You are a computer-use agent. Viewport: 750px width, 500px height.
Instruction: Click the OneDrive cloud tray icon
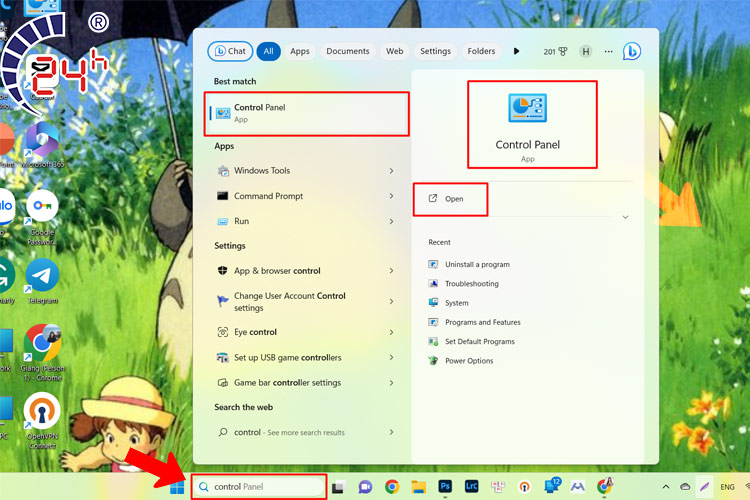pyautogui.click(x=685, y=487)
